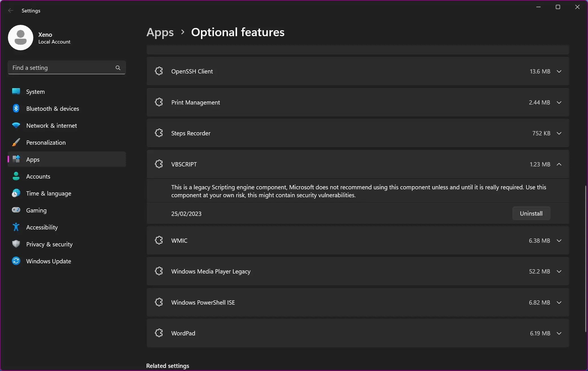Open the Xeno account profile picture

coord(21,38)
